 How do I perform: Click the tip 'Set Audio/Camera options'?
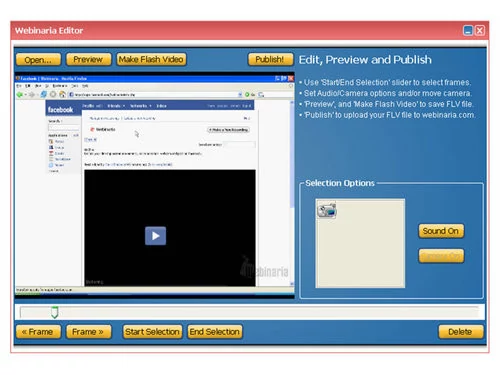pos(386,93)
